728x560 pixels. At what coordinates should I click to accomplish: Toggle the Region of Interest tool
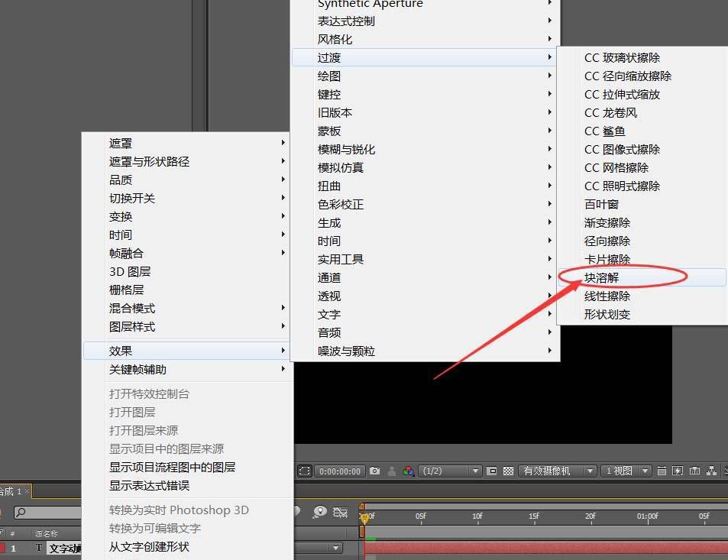[x=303, y=471]
